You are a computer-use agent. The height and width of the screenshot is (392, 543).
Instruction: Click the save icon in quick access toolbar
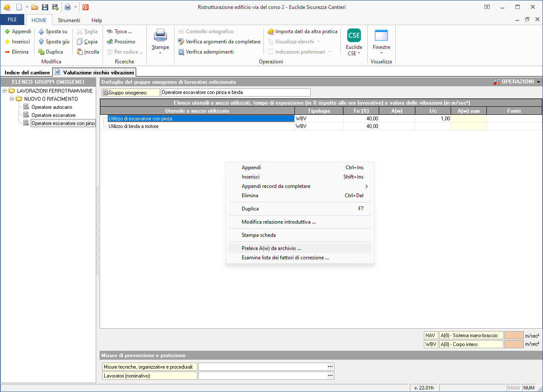45,7
